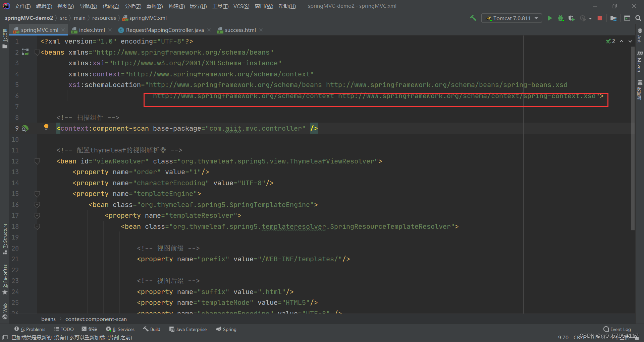This screenshot has height=342, width=644.
Task: Go to previous highlighted problem arrow
Action: pos(622,41)
